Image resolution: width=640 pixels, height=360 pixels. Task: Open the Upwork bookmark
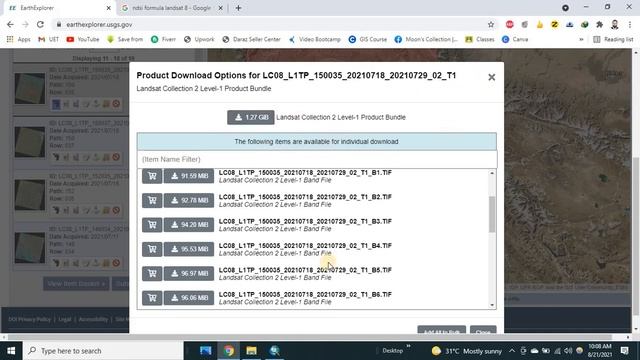tap(199, 39)
